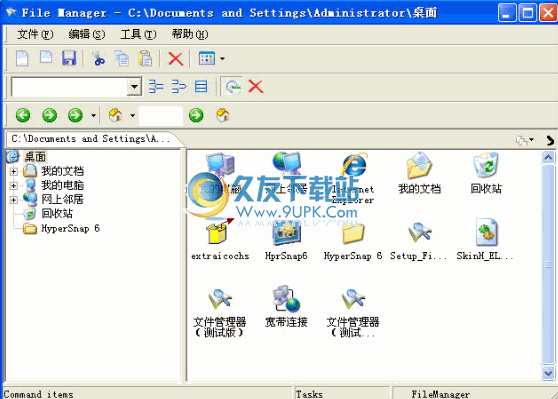The height and width of the screenshot is (399, 558).
Task: Click the red X icon in second toolbar
Action: (x=256, y=86)
